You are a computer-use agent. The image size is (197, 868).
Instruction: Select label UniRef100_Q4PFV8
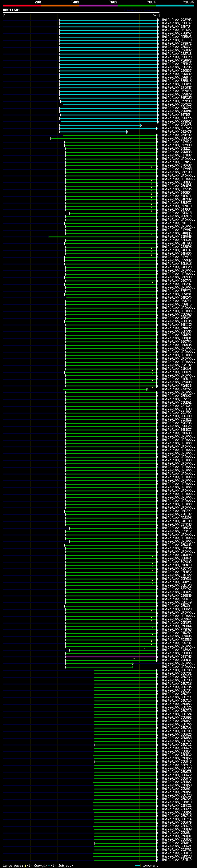177,267
